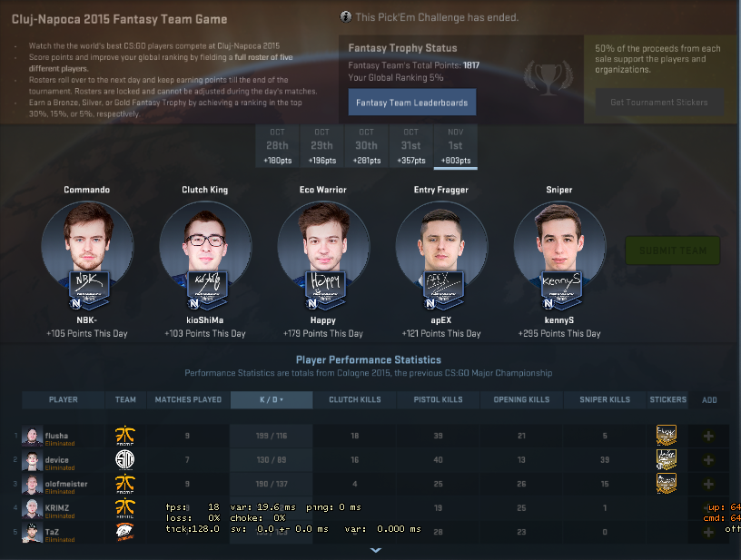The width and height of the screenshot is (741, 560).
Task: Click device's signature sticker icon
Action: [x=667, y=459]
